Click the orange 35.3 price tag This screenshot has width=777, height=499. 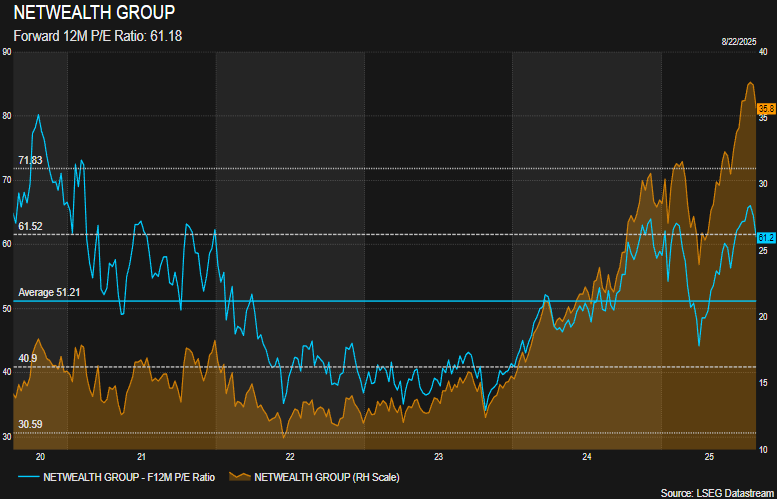(x=767, y=108)
